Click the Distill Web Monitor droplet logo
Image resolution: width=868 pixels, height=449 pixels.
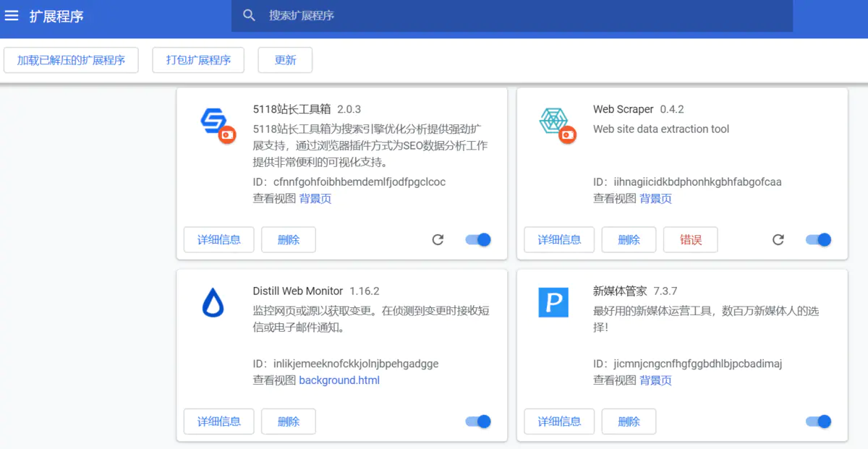tap(213, 302)
